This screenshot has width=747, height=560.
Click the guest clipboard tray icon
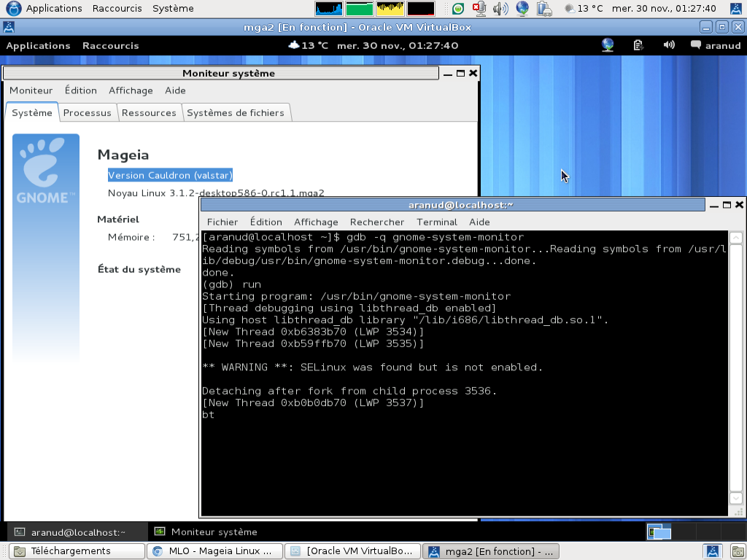click(638, 45)
